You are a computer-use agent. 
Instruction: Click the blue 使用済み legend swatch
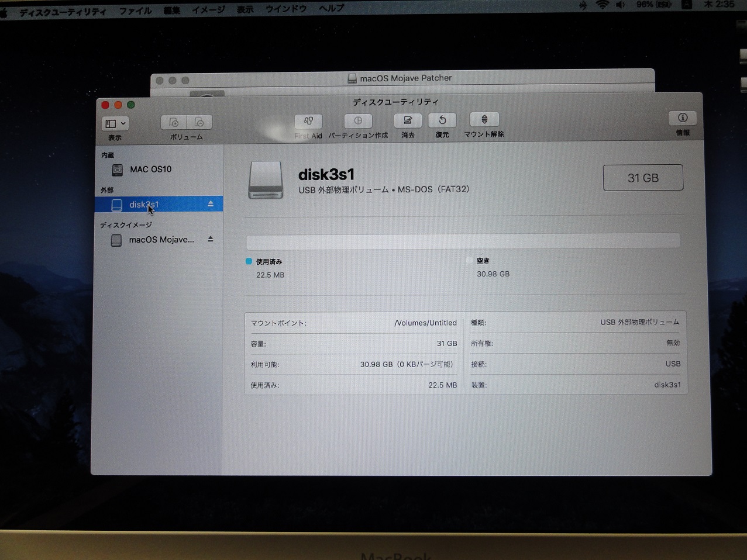[249, 261]
